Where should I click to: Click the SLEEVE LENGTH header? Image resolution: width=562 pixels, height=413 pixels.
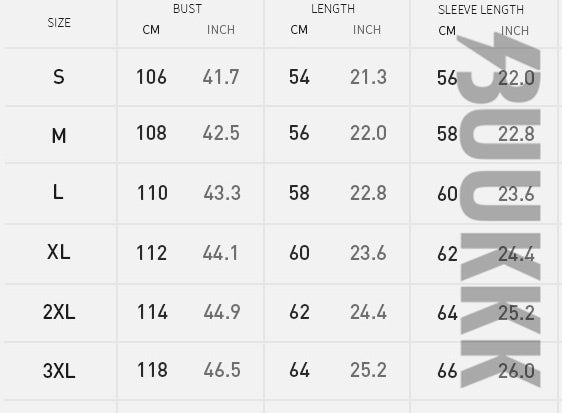[x=481, y=10]
